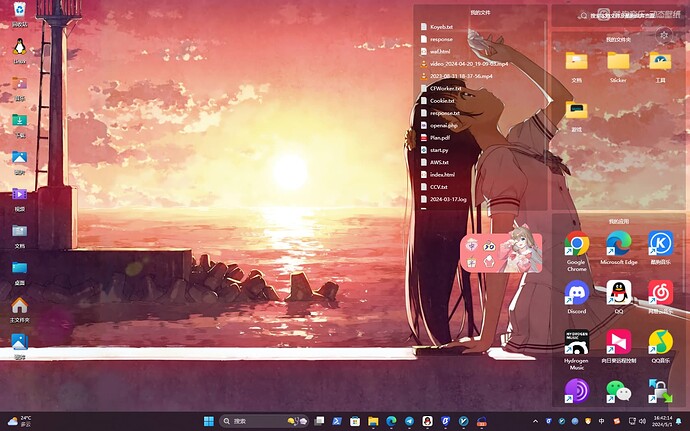This screenshot has height=431, width=690.
Task: Open Telegram from the taskbar
Action: [x=409, y=421]
